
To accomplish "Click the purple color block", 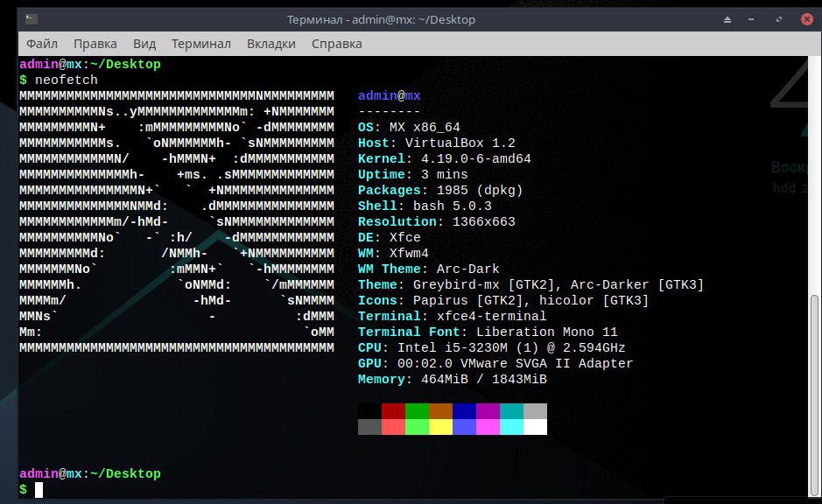I will [x=488, y=411].
